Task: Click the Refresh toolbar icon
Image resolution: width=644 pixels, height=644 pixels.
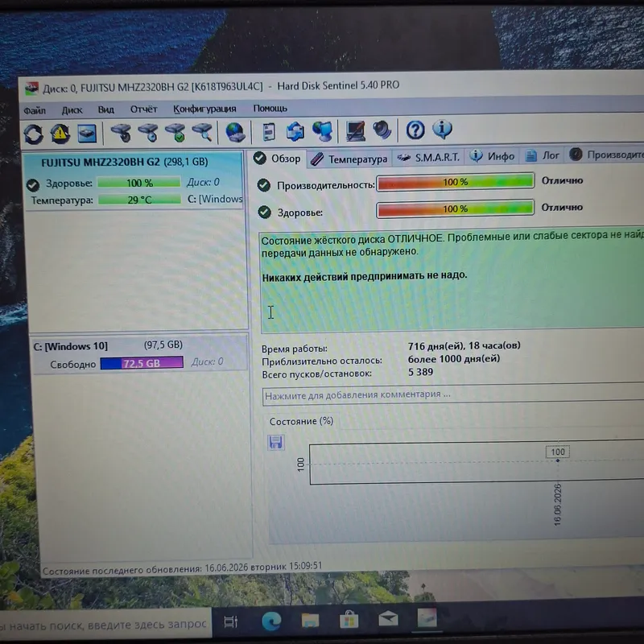Action: (34, 134)
